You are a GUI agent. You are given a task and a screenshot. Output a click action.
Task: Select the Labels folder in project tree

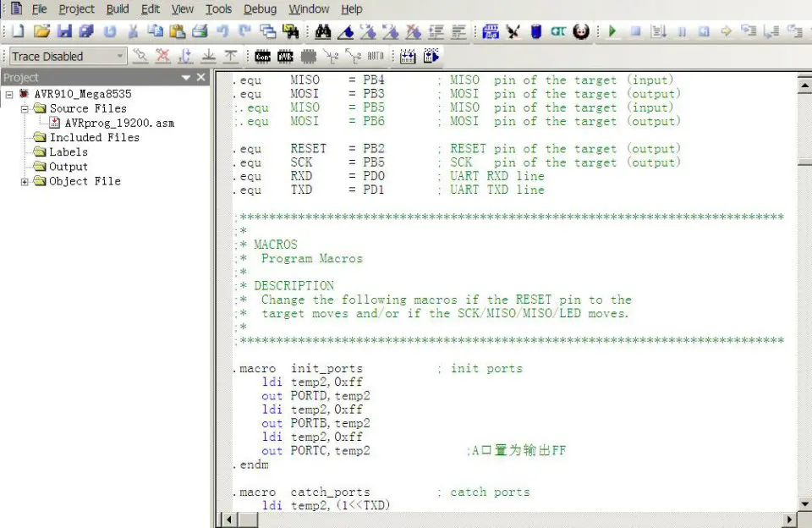point(69,151)
